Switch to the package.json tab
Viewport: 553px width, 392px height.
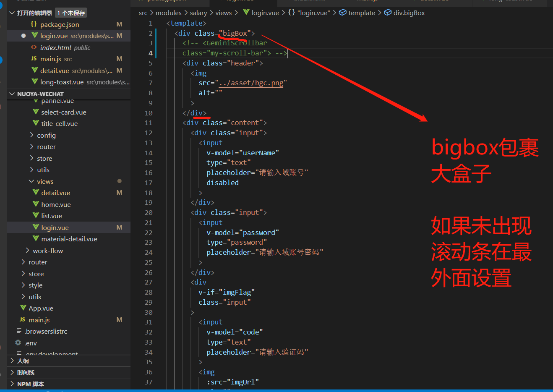[x=168, y=1]
